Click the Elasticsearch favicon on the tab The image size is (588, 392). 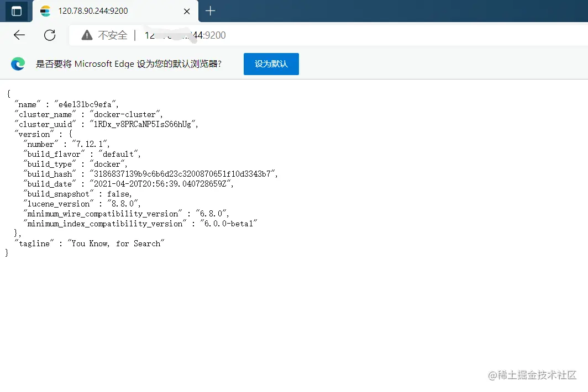pyautogui.click(x=45, y=11)
